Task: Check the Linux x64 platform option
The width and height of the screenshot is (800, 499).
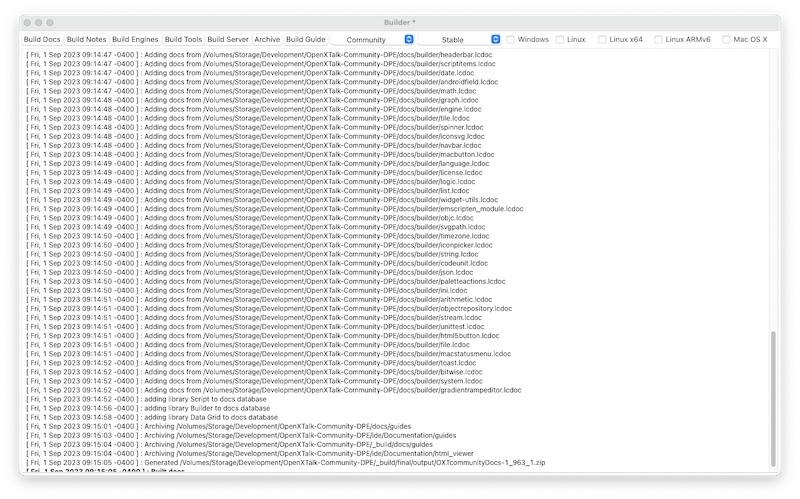Action: (x=603, y=40)
